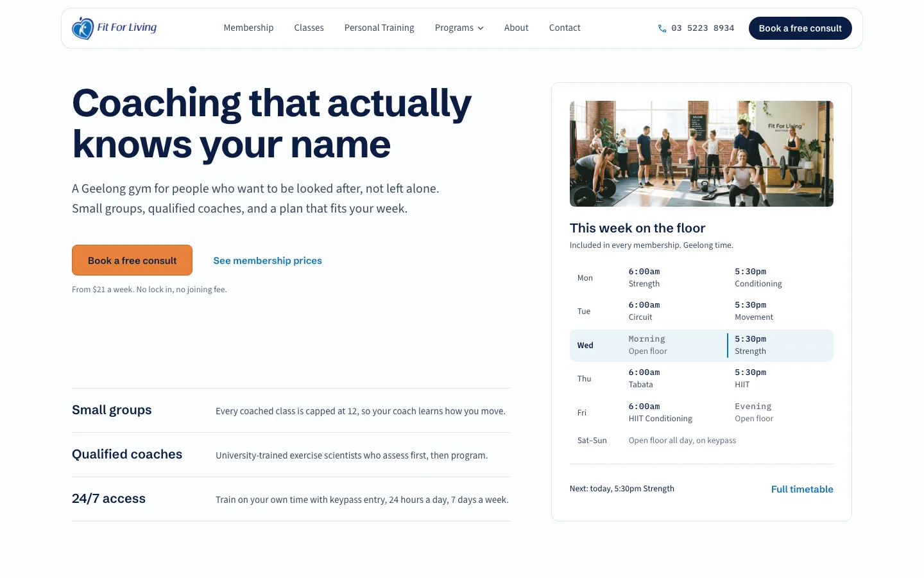Click the Next: today, 5:30pm Strength note

coord(622,489)
